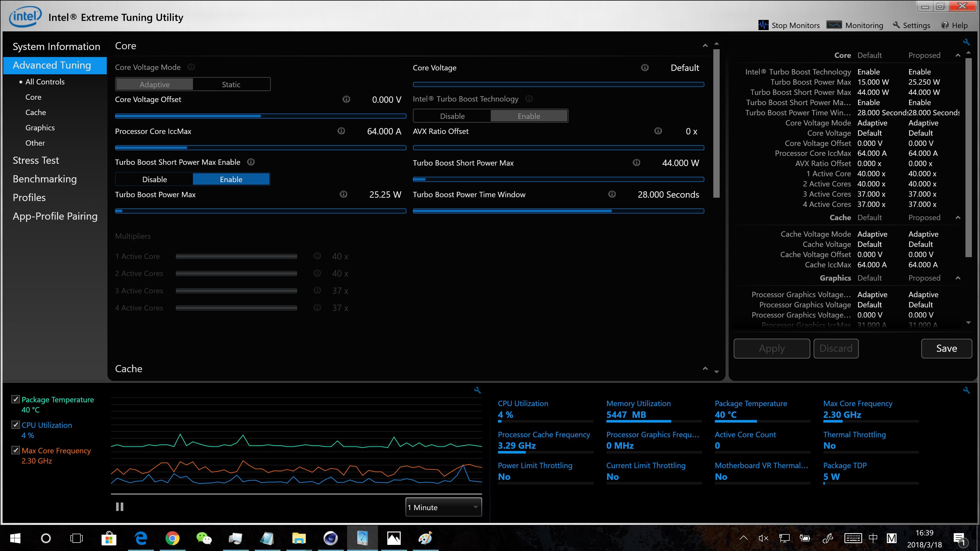Set Core Voltage Mode to Static
980x551 pixels.
tap(231, 84)
